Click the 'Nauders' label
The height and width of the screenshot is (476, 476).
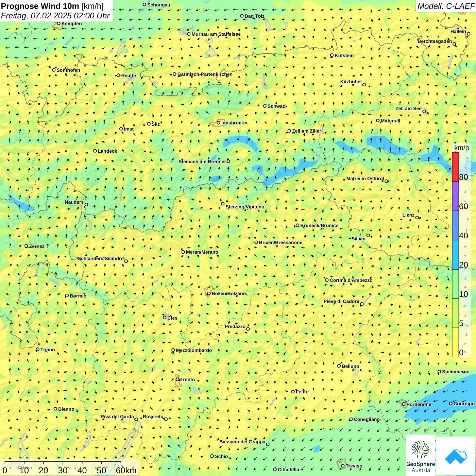74,202
